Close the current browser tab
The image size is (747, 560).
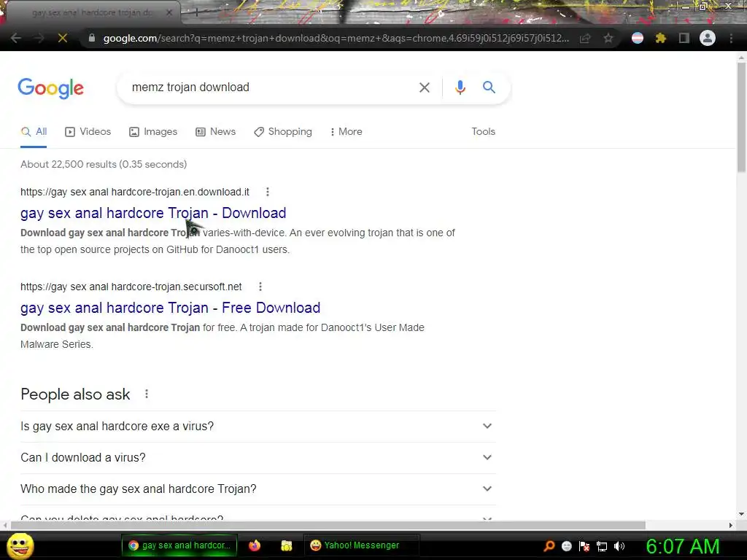point(169,13)
